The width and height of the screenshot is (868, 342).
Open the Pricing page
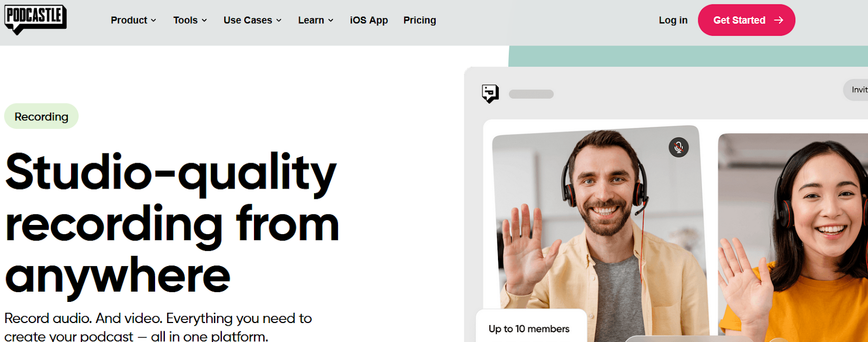tap(419, 20)
